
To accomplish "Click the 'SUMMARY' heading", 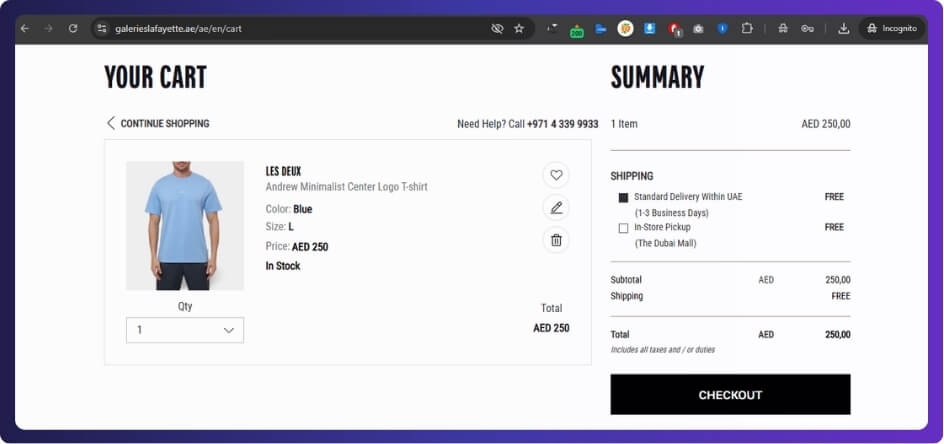I will (x=657, y=77).
